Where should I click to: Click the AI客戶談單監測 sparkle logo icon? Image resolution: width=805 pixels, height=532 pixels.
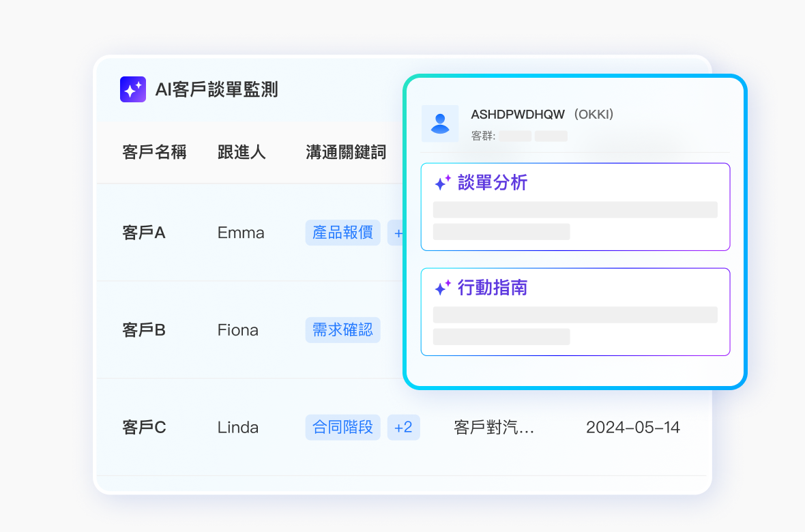coord(132,89)
